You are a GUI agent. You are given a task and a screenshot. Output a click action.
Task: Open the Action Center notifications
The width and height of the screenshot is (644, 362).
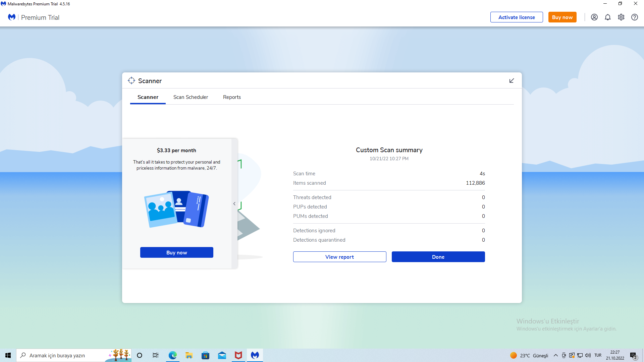(x=634, y=355)
